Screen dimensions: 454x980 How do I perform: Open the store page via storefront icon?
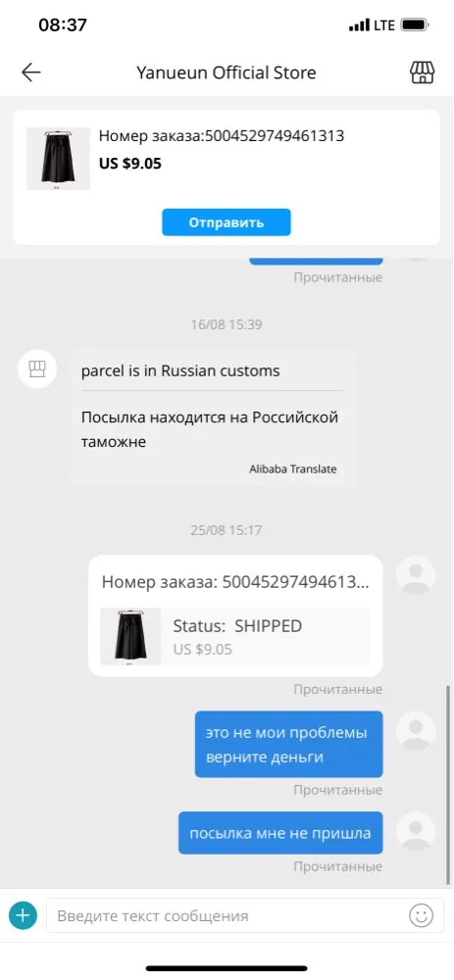(x=422, y=73)
